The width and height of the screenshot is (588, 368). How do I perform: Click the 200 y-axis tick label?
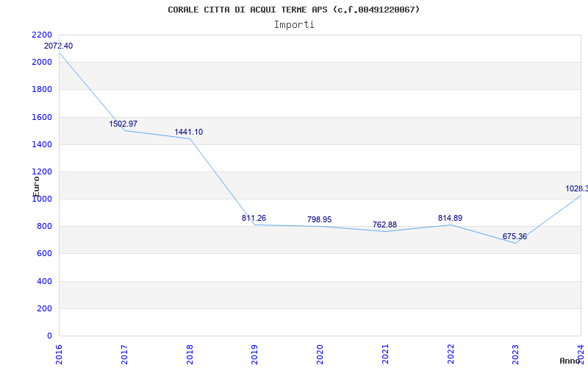45,308
